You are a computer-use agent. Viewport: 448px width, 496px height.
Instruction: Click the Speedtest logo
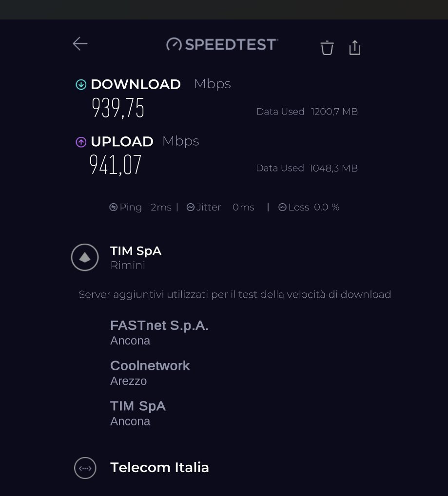(222, 44)
